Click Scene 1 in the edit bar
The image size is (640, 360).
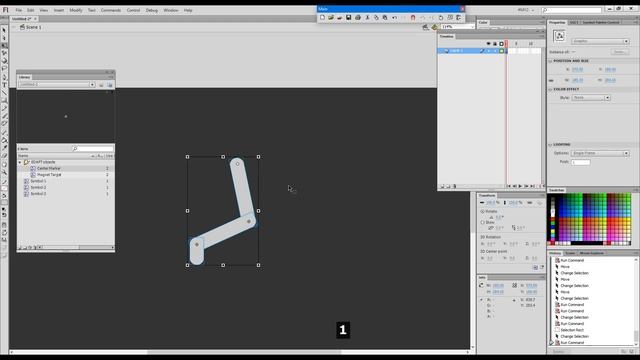pyautogui.click(x=33, y=27)
